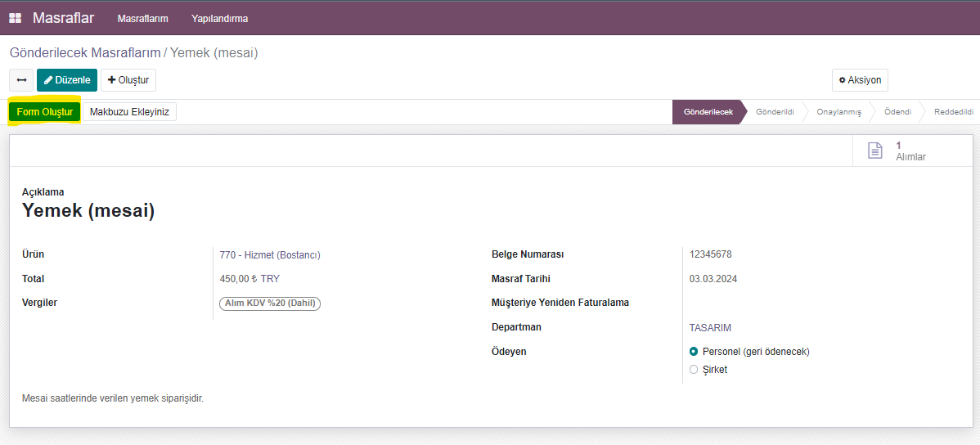980x445 pixels.
Task: Open the Aksiyon gear dropdown
Action: click(x=860, y=80)
